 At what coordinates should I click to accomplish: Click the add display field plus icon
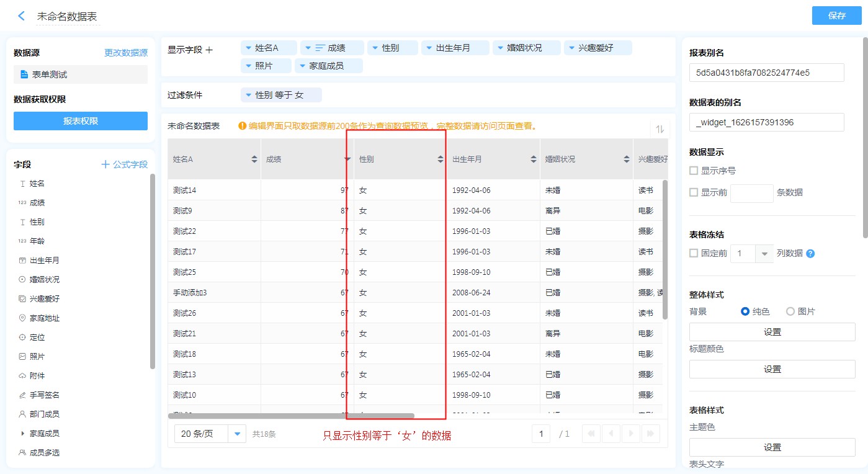[209, 50]
